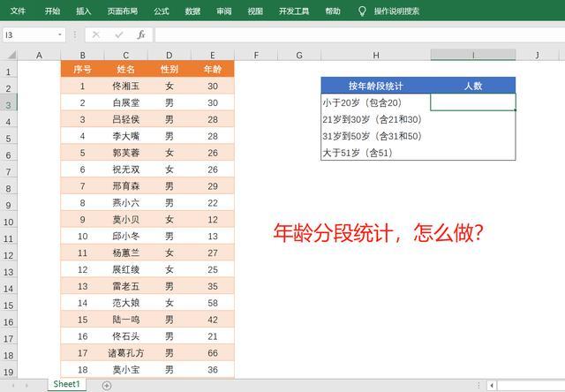Select column G header
The height and width of the screenshot is (392, 565).
pos(299,55)
